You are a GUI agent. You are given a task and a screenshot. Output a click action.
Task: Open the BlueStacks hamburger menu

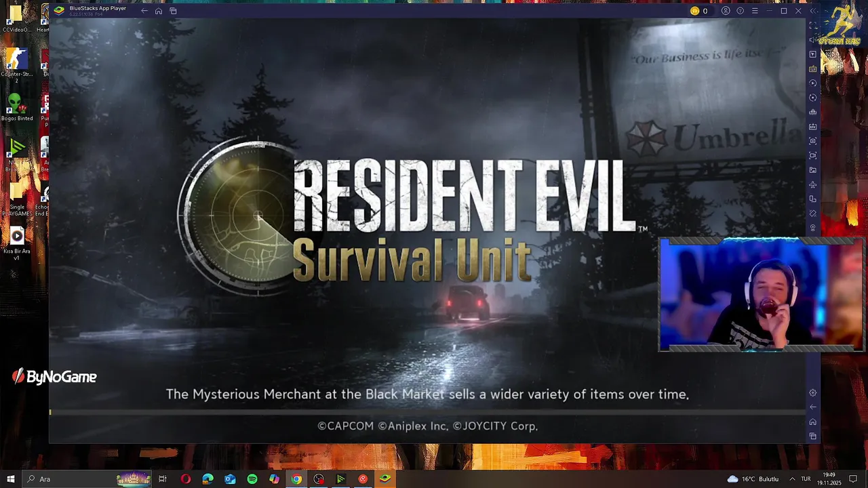(755, 11)
